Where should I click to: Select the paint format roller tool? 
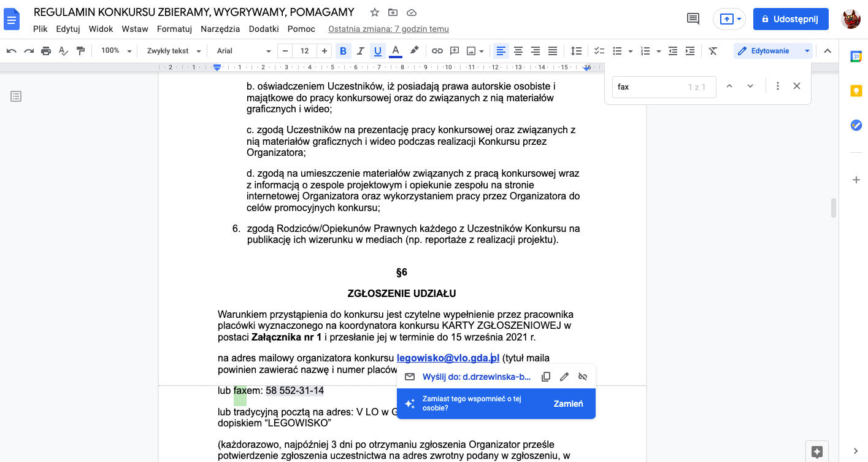tap(80, 51)
